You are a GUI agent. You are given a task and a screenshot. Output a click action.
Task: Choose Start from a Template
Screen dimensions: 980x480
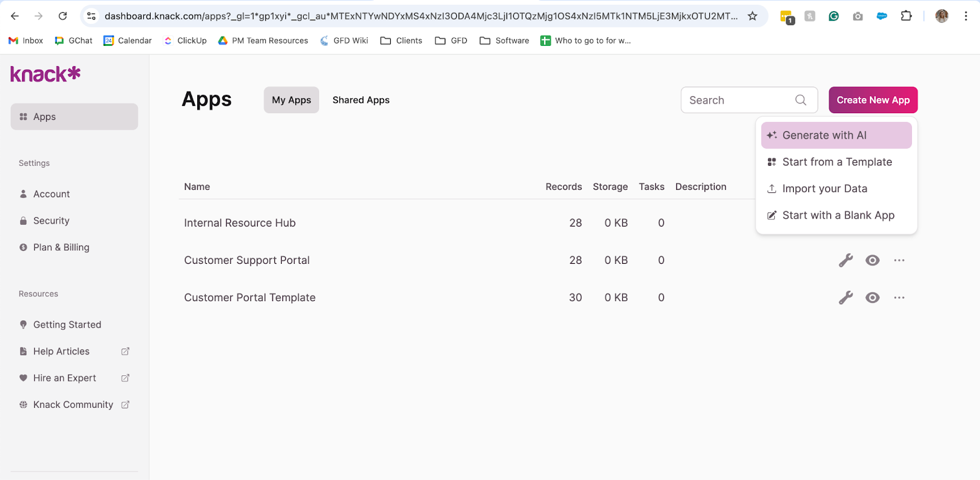point(836,162)
